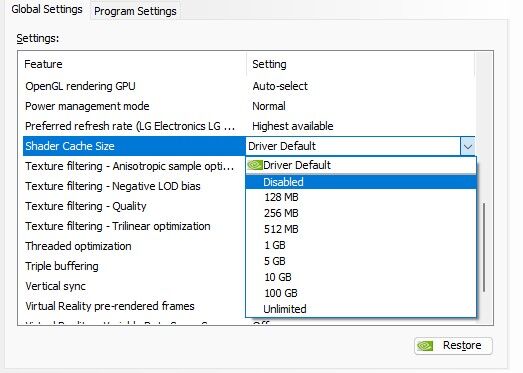Viewport: 523px width, 373px height.
Task: Choose 1 GB shader cache size
Action: coord(361,245)
